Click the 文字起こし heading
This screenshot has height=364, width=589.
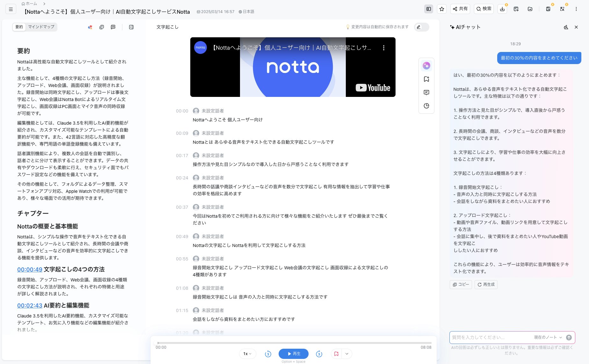[167, 27]
